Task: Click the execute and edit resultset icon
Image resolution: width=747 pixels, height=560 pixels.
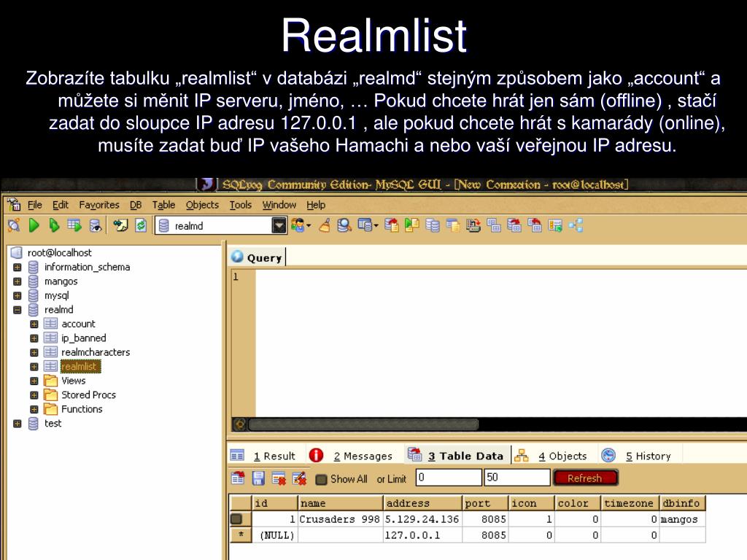Action: pos(74,225)
